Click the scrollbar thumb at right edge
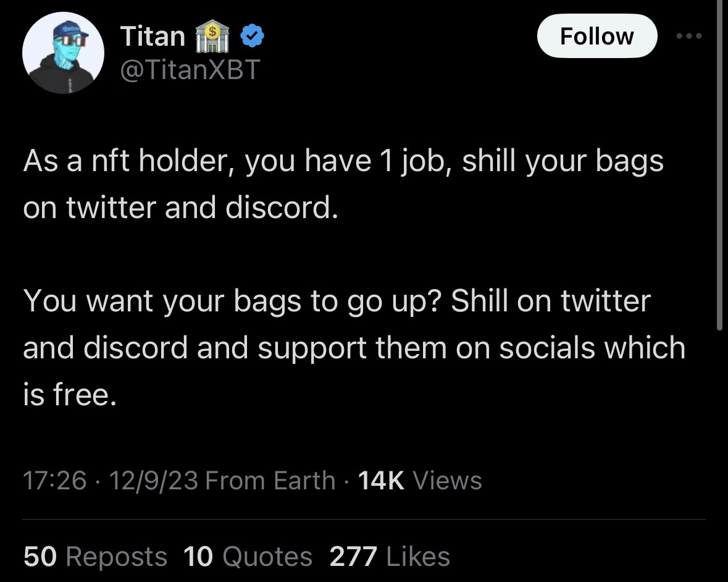Viewport: 728px width, 582px height. click(719, 165)
